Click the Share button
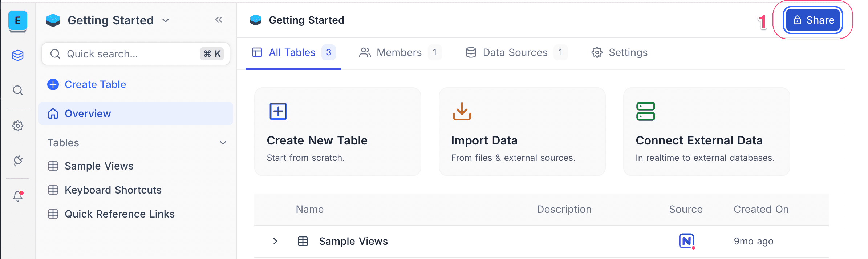 click(813, 20)
